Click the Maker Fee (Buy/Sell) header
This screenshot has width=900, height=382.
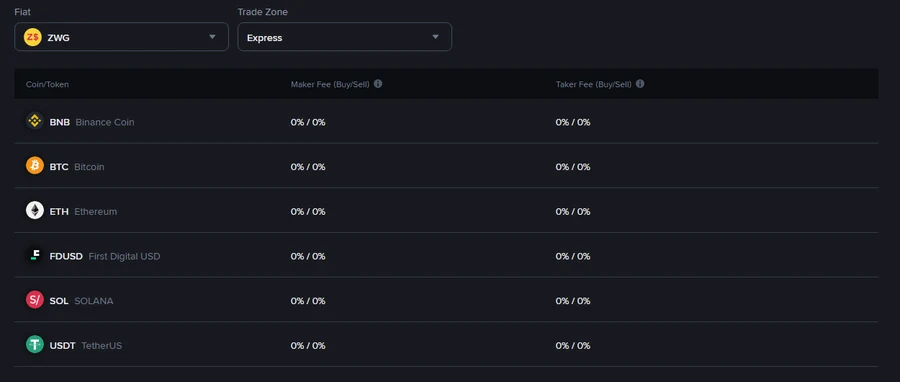[x=330, y=84]
